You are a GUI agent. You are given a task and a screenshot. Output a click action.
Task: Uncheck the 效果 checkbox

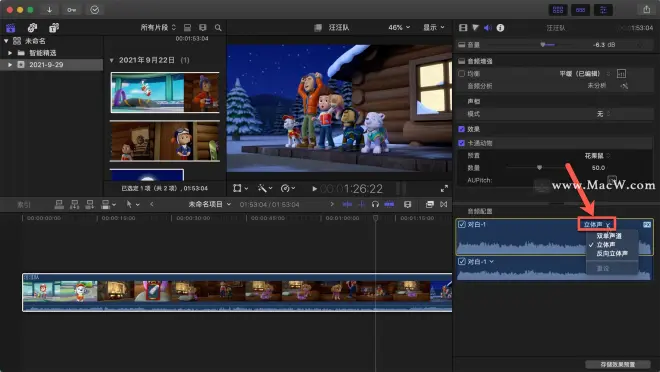(462, 129)
